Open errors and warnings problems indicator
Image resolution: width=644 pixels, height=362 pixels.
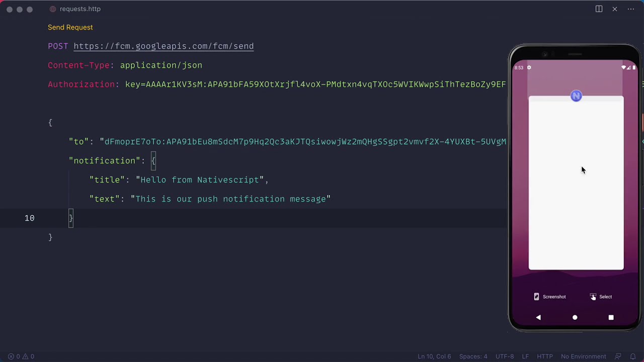click(21, 356)
